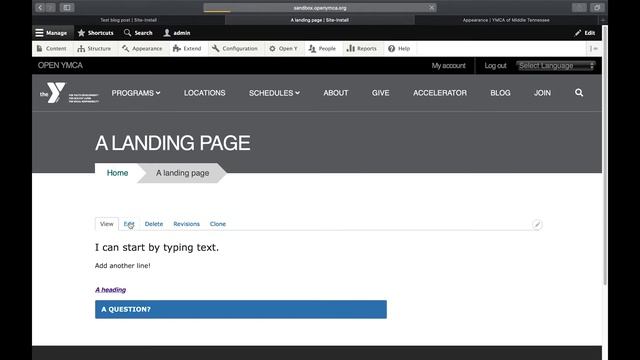Open Structure admin menu
This screenshot has width=640, height=360.
(94, 49)
